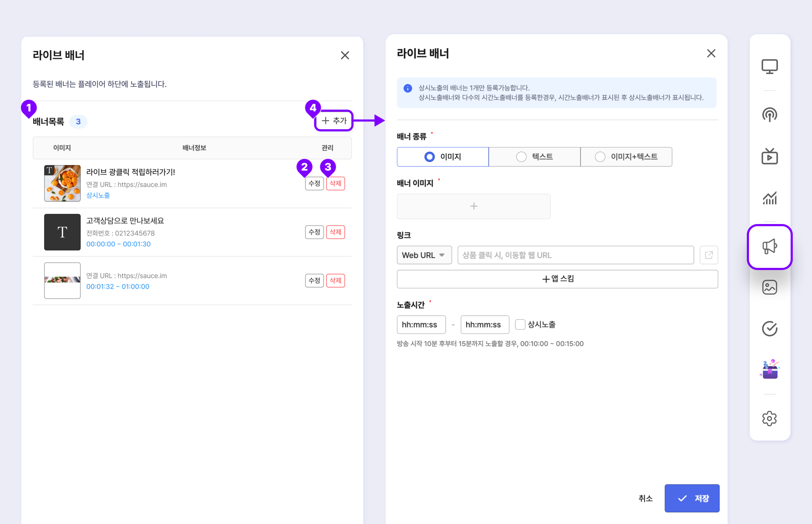Click the 00:01:32 ~ 01:00:00 exposure time

coord(118,287)
